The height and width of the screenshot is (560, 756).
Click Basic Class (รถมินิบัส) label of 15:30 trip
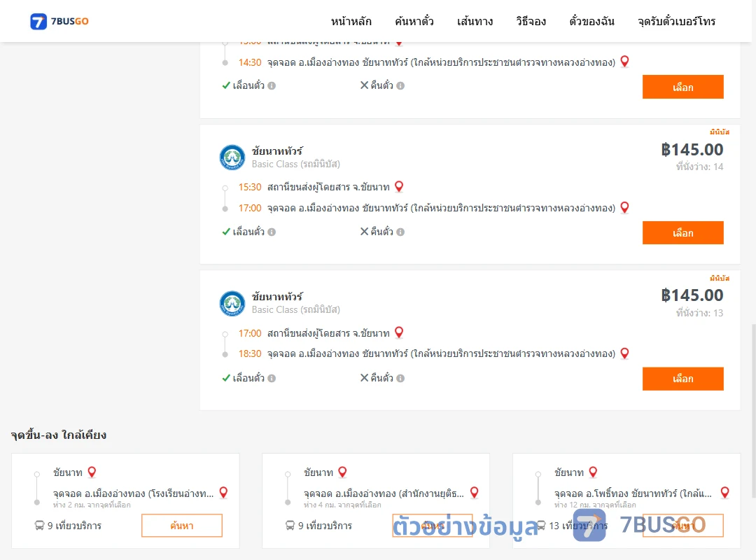point(295,164)
